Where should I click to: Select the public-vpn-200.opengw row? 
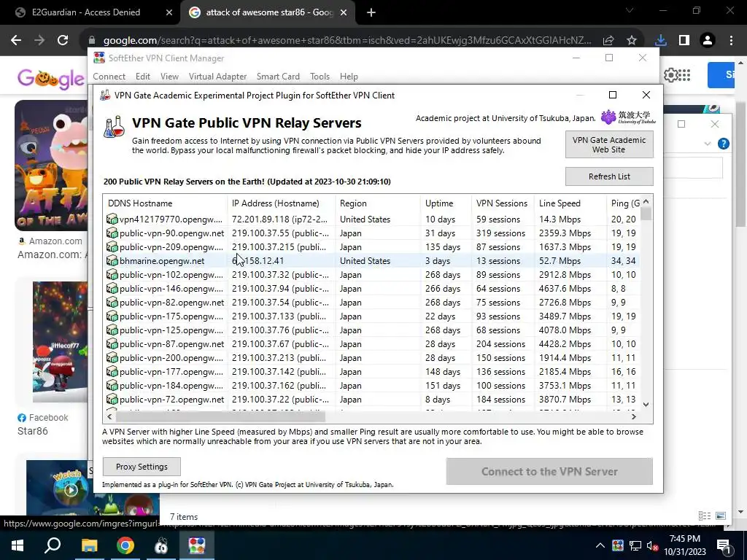(373, 357)
